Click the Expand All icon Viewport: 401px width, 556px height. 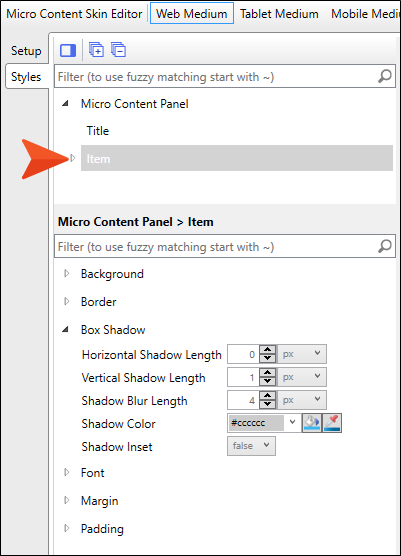point(96,50)
